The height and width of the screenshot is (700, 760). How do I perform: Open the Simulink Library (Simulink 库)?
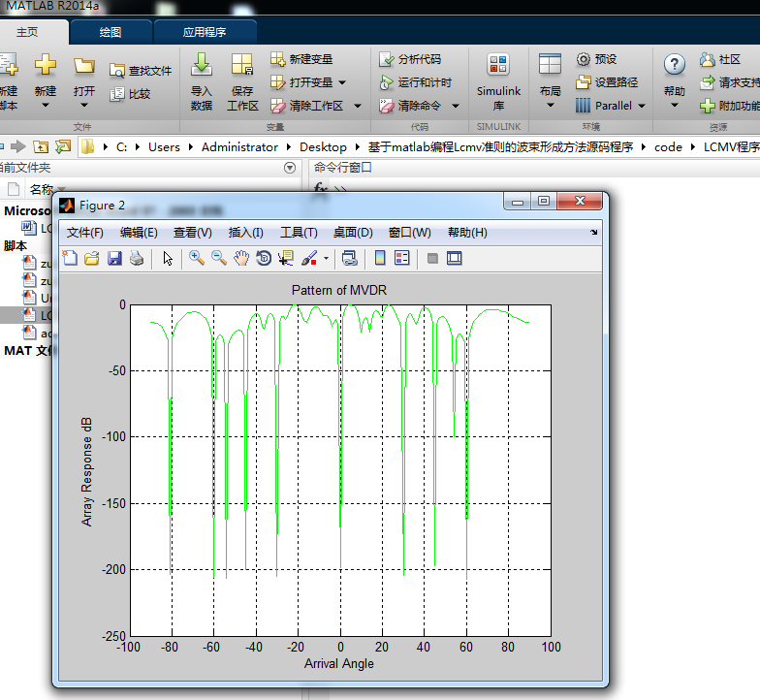[498, 81]
